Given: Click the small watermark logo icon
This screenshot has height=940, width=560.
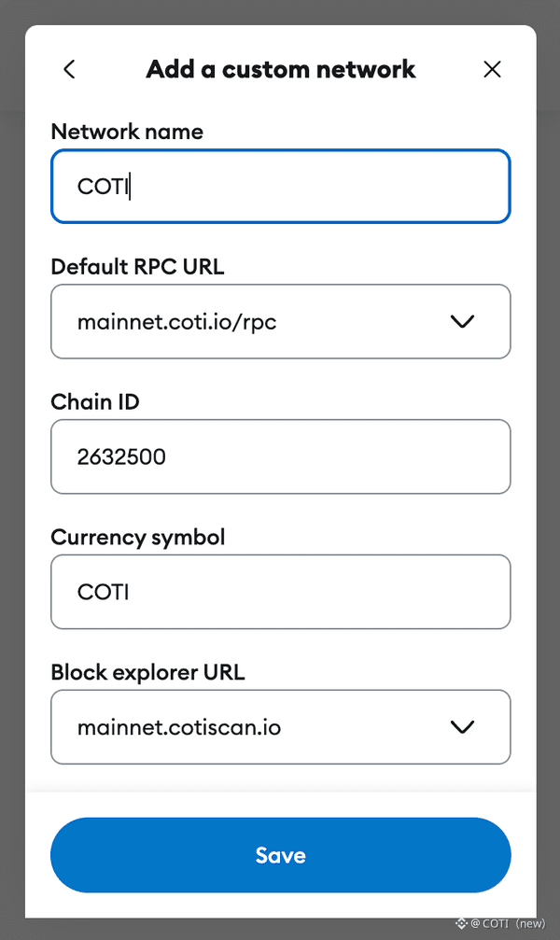Looking at the screenshot, I should click(461, 923).
